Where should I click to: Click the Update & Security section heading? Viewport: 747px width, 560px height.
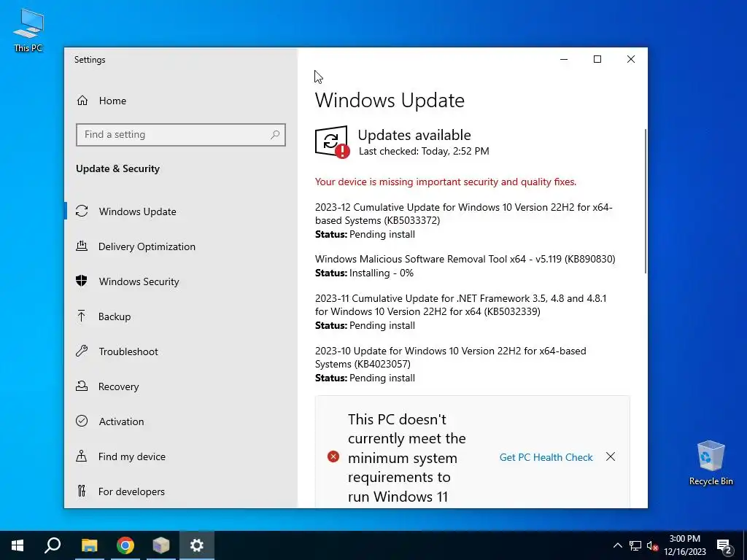click(117, 168)
